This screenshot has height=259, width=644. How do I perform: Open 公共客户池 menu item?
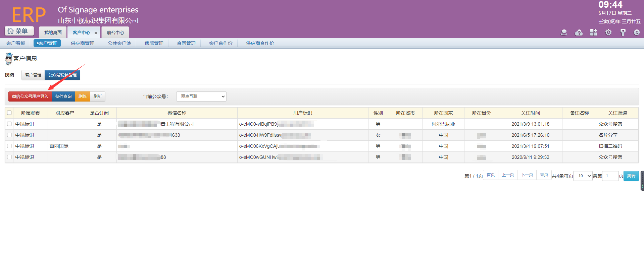[119, 43]
